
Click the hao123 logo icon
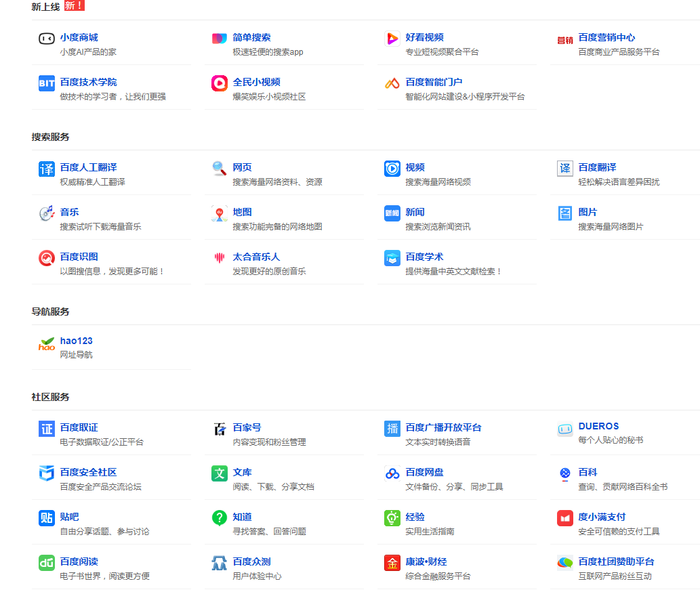tap(47, 343)
